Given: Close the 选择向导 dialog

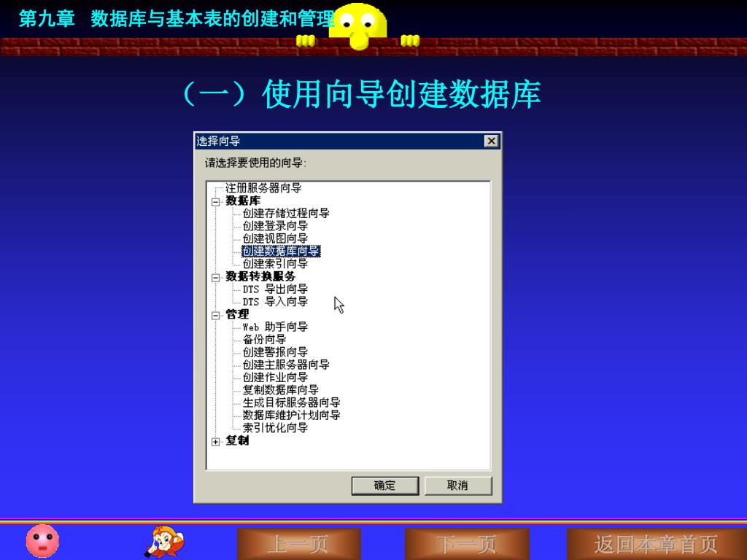Looking at the screenshot, I should click(491, 141).
